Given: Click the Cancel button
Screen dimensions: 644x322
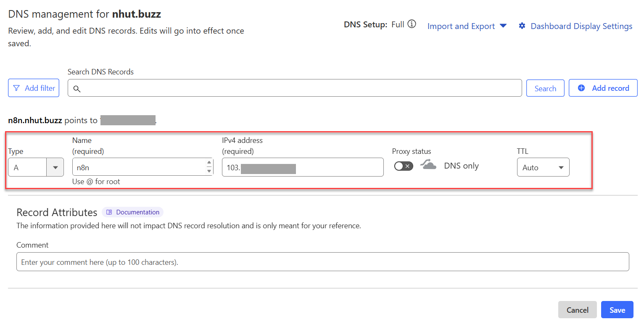Looking at the screenshot, I should [577, 310].
